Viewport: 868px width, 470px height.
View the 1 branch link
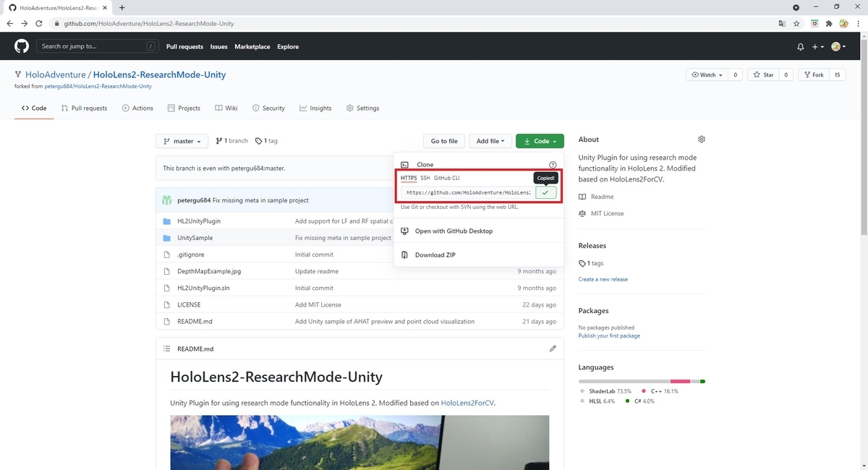(231, 141)
